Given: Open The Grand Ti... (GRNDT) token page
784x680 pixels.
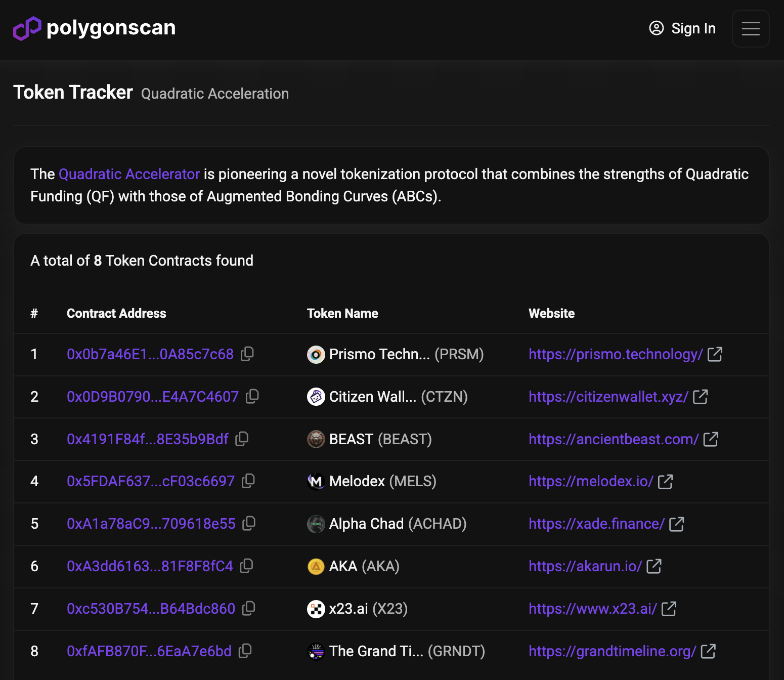Looking at the screenshot, I should click(407, 651).
